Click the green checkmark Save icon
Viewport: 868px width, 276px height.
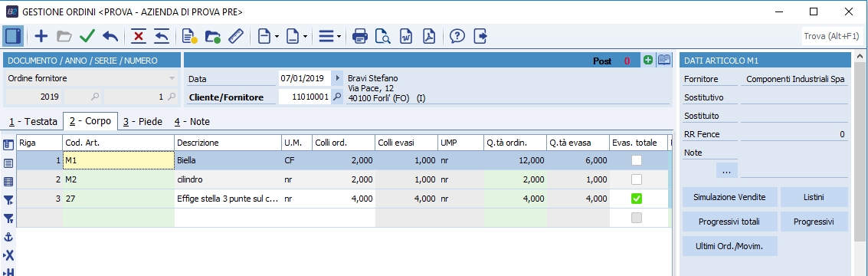(x=87, y=37)
